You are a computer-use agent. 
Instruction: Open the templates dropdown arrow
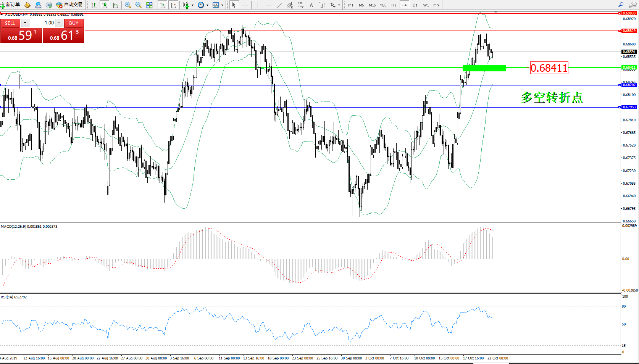[222, 5]
